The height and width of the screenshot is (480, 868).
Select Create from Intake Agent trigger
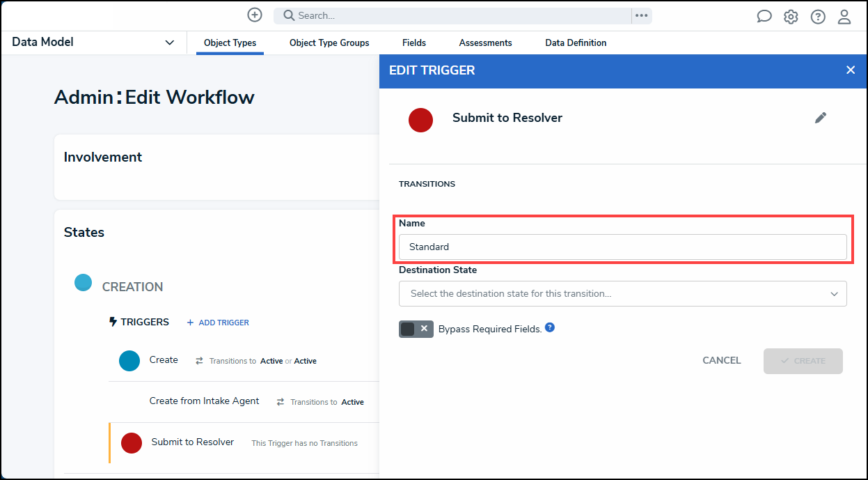[204, 401]
